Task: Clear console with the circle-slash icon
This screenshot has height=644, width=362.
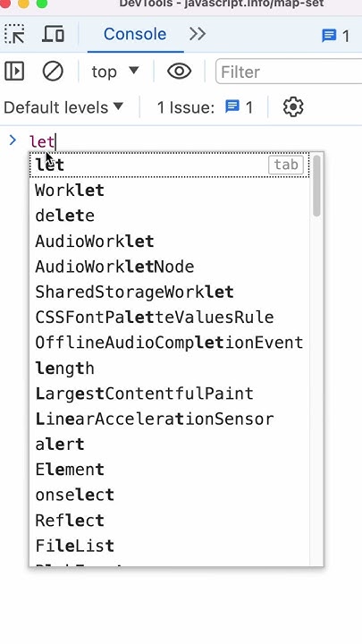Action: click(x=53, y=72)
